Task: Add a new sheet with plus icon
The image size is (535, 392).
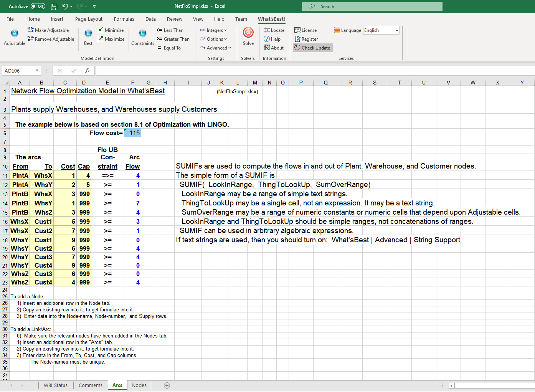Action: tap(167, 385)
